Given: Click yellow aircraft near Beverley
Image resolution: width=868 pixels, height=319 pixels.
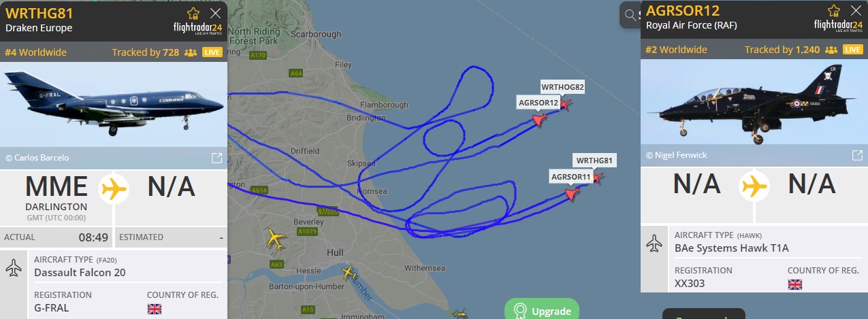Looking at the screenshot, I should coord(275,238).
